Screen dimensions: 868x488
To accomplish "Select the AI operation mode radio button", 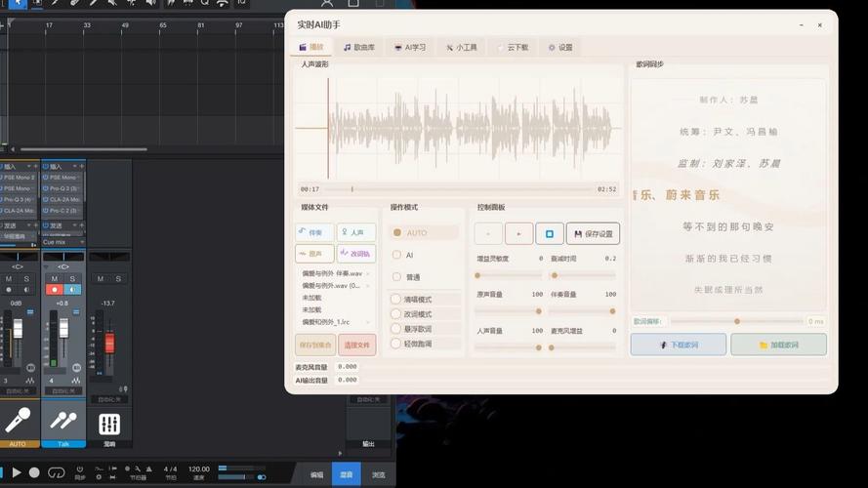I will coord(396,255).
